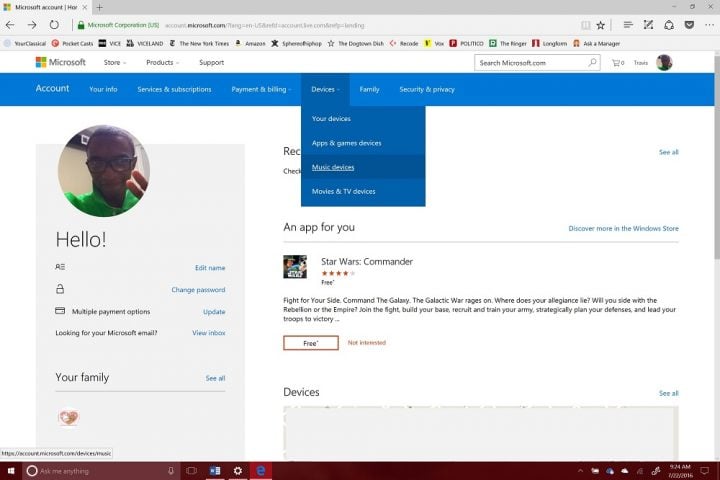The image size is (720, 480).
Task: Open the Edge More actions ellipsis
Action: coord(709,25)
